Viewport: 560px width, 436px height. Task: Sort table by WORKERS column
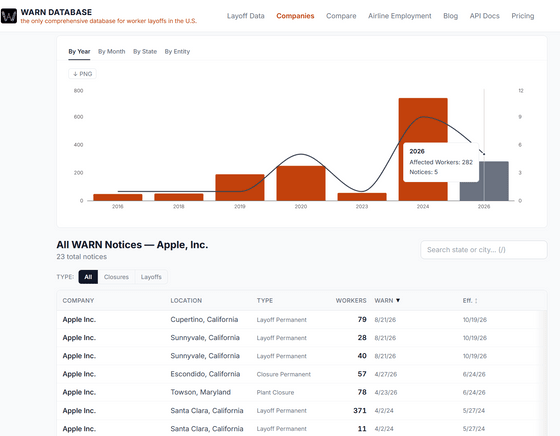[x=351, y=301]
